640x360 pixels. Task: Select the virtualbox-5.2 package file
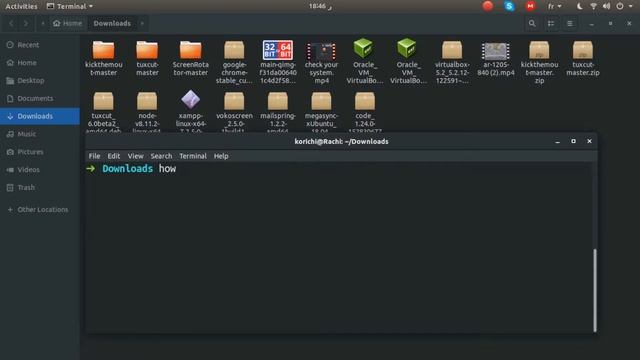pos(452,62)
